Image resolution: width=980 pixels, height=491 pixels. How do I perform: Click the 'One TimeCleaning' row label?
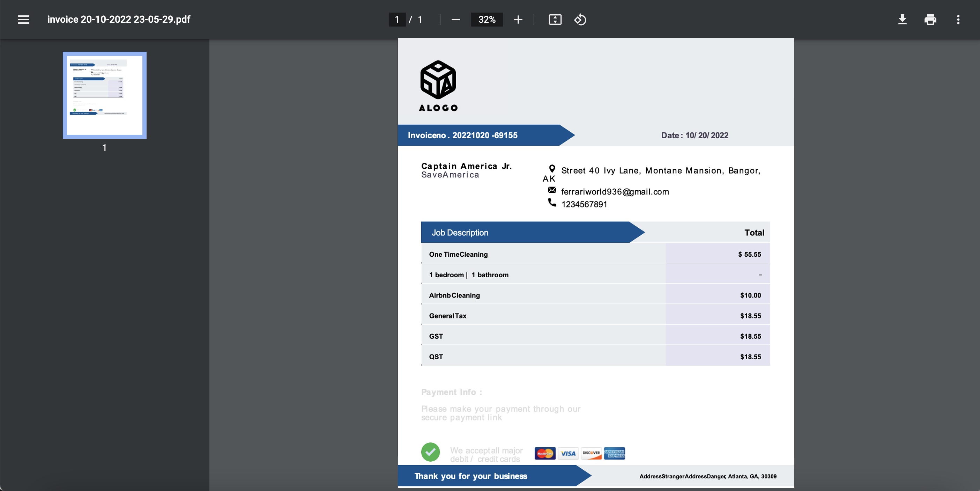pyautogui.click(x=458, y=254)
